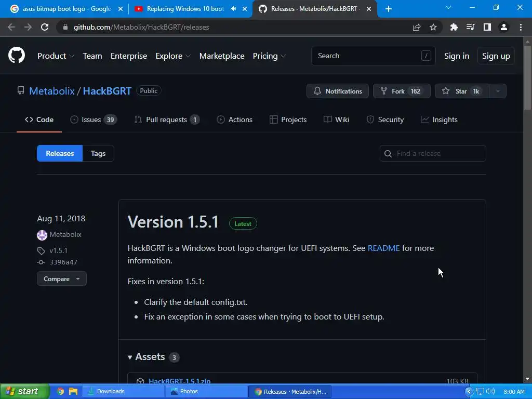Screen dimensions: 532x399
Task: Open the Actions tab
Action: pos(234,120)
